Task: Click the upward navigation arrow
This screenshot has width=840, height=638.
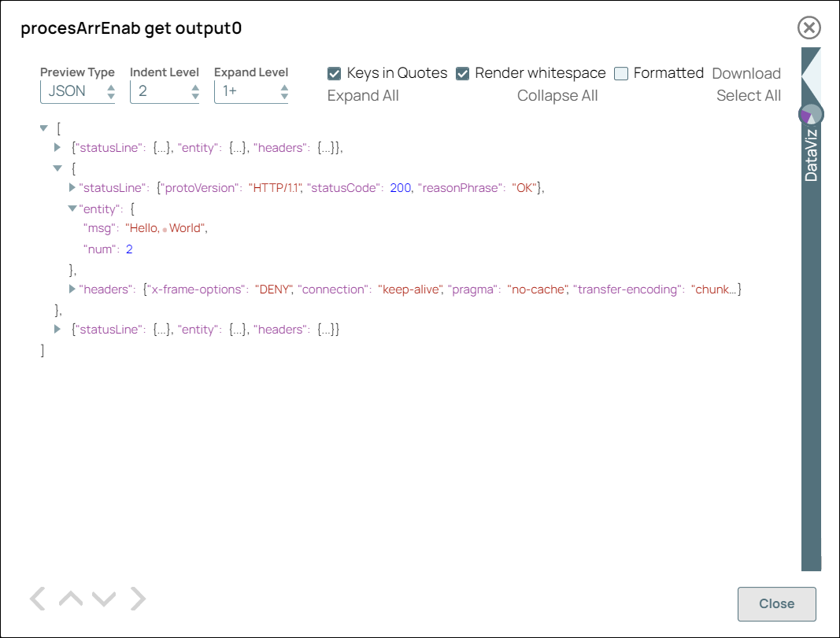Action: (69, 599)
